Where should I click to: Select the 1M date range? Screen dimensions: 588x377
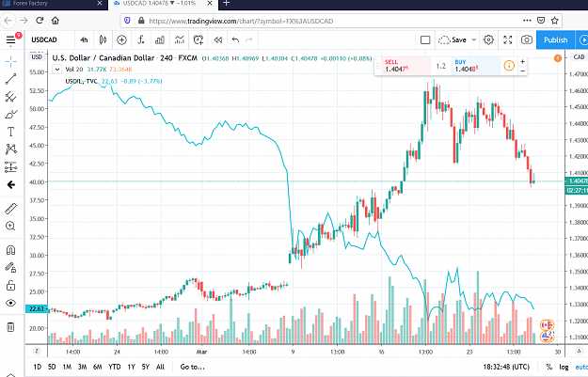click(67, 367)
